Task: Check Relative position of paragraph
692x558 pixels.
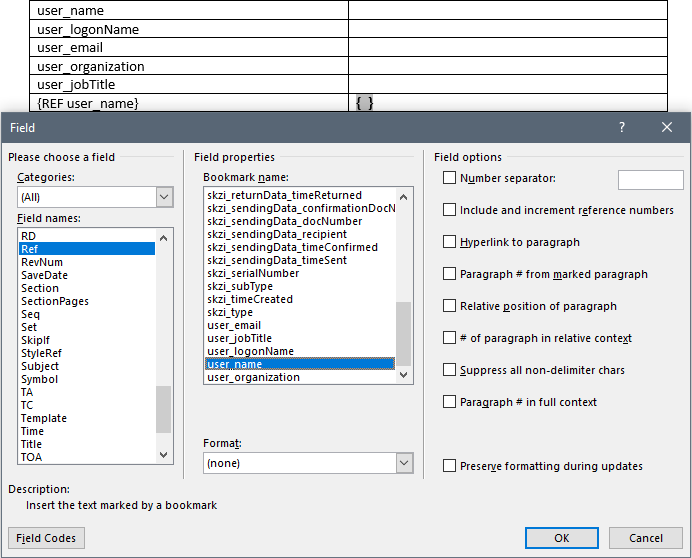Action: [450, 306]
